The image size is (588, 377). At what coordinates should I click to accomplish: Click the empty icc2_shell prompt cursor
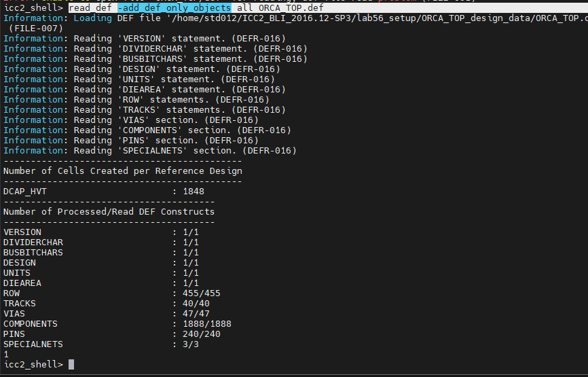pyautogui.click(x=71, y=364)
